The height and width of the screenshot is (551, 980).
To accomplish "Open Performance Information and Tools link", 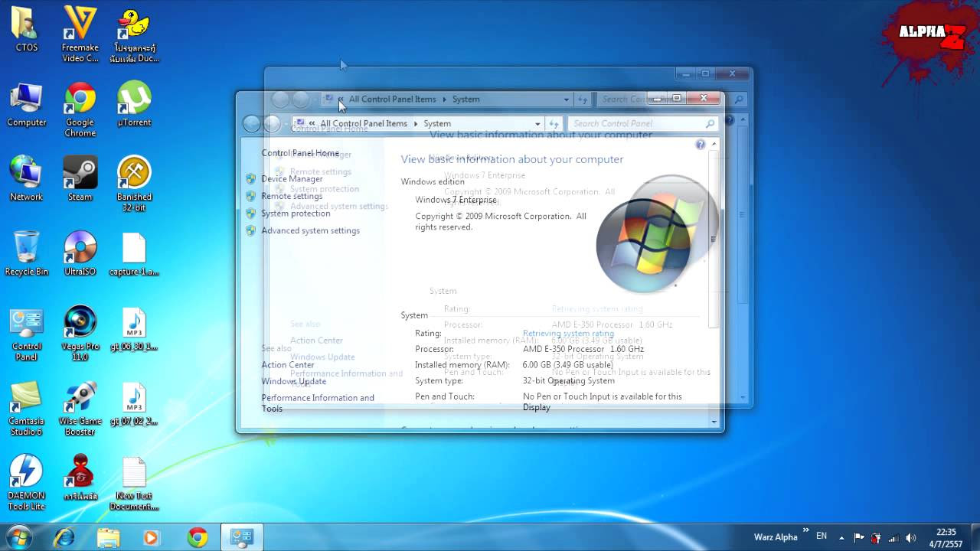I will point(318,403).
